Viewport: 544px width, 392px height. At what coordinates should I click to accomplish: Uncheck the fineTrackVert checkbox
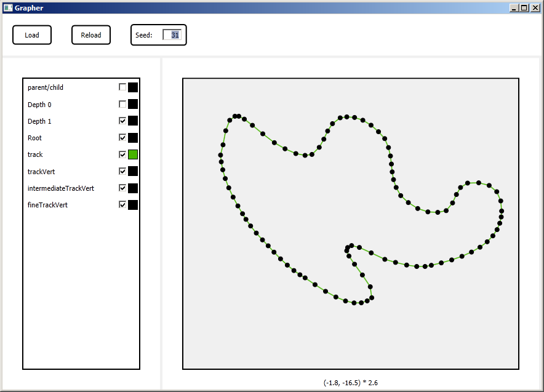122,205
